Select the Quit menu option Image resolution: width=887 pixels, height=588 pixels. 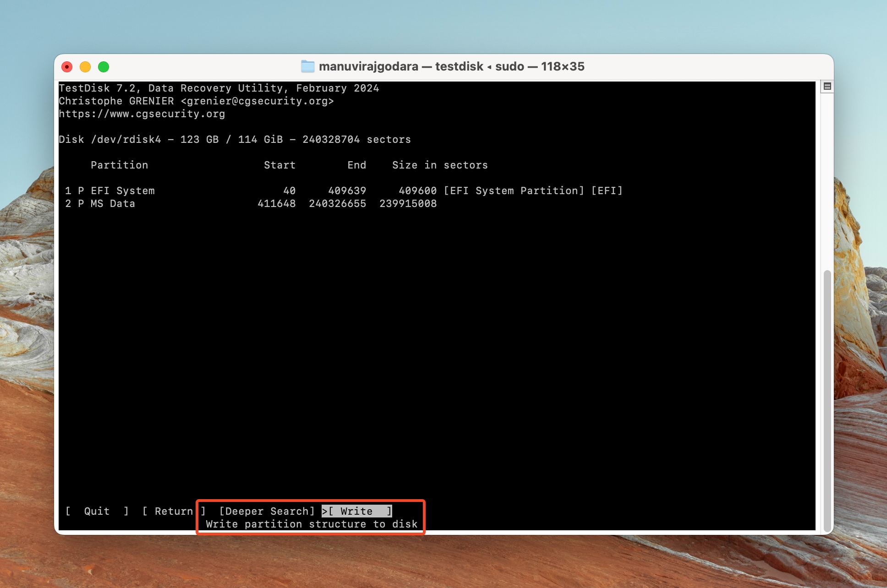click(97, 511)
